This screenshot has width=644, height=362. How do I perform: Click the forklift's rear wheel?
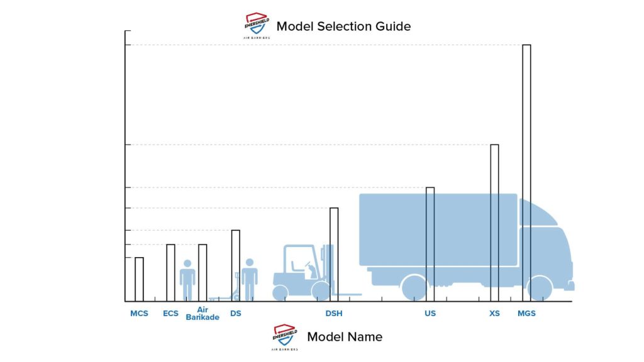280,293
